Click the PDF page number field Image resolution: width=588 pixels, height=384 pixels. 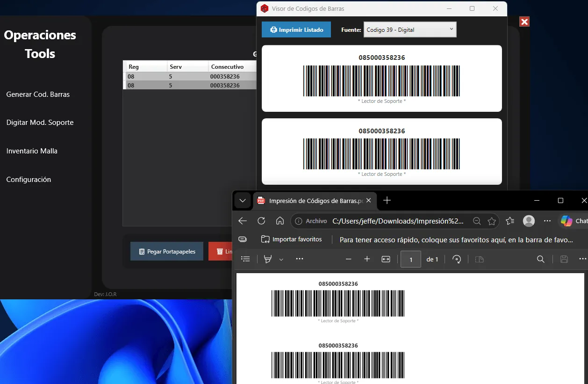411,259
